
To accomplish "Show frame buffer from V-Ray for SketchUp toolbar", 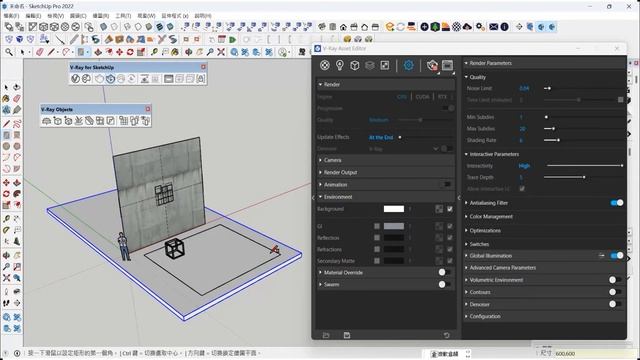I will click(x=169, y=79).
